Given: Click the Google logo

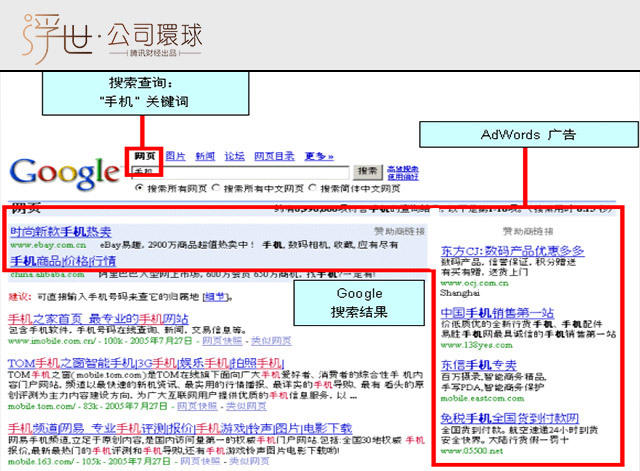Looking at the screenshot, I should coord(63,171).
